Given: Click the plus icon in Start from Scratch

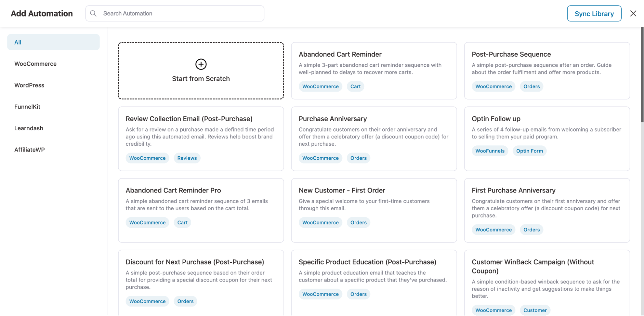Looking at the screenshot, I should 201,64.
